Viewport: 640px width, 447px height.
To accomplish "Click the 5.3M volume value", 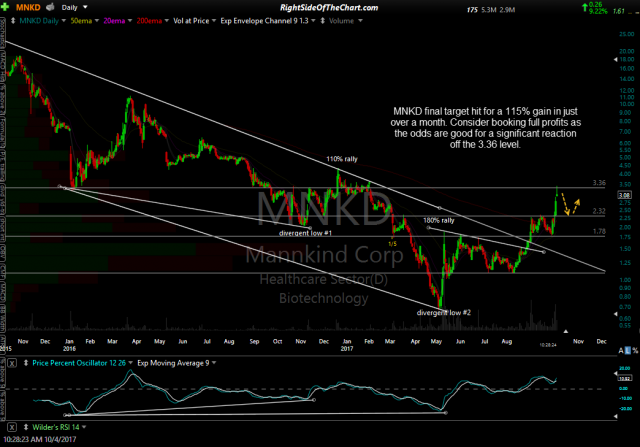I will coord(489,10).
